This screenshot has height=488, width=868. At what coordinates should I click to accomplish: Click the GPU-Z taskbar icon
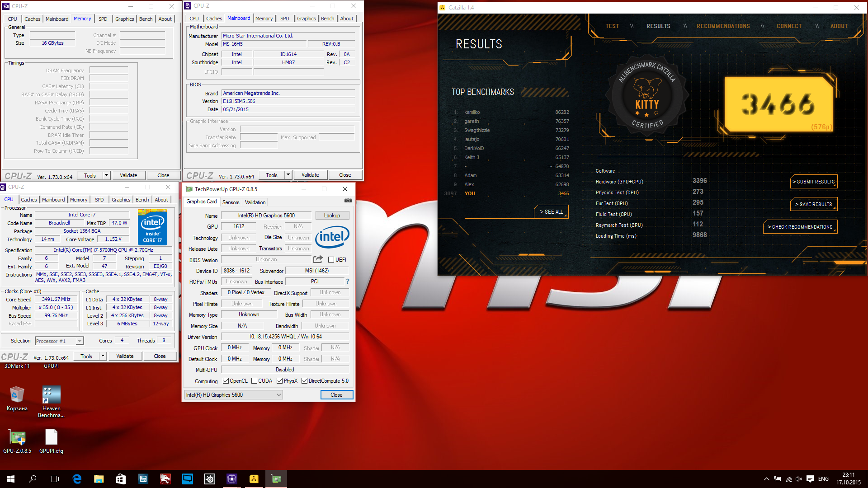tap(276, 479)
